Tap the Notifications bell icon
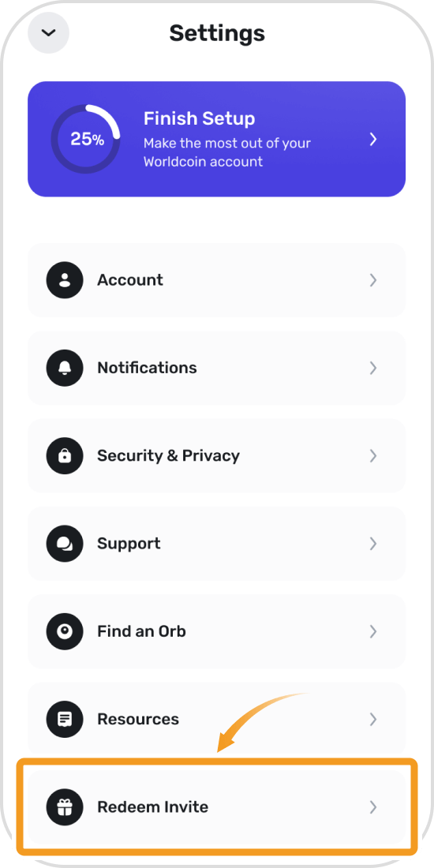This screenshot has width=434, height=868. 65,369
